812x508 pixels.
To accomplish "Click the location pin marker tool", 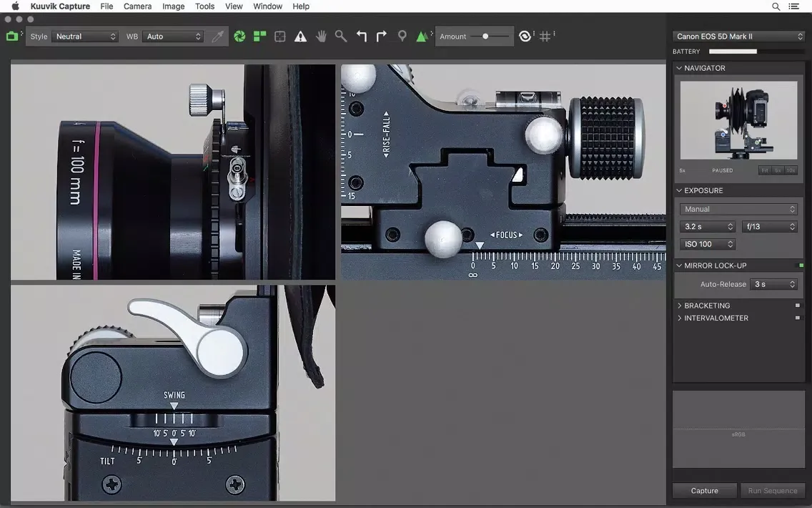I will (x=402, y=36).
